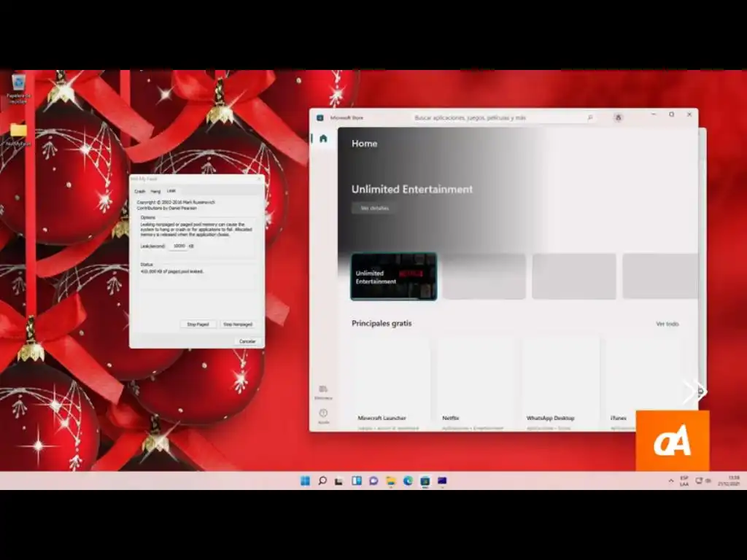This screenshot has height=560, width=747.
Task: Open the Chat taskbar icon
Action: coord(373,481)
